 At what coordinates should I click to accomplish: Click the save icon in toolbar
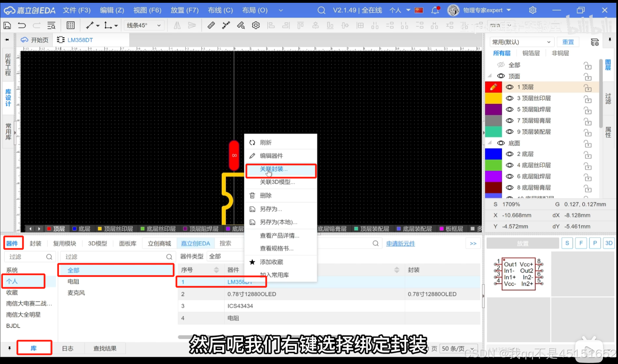click(7, 25)
